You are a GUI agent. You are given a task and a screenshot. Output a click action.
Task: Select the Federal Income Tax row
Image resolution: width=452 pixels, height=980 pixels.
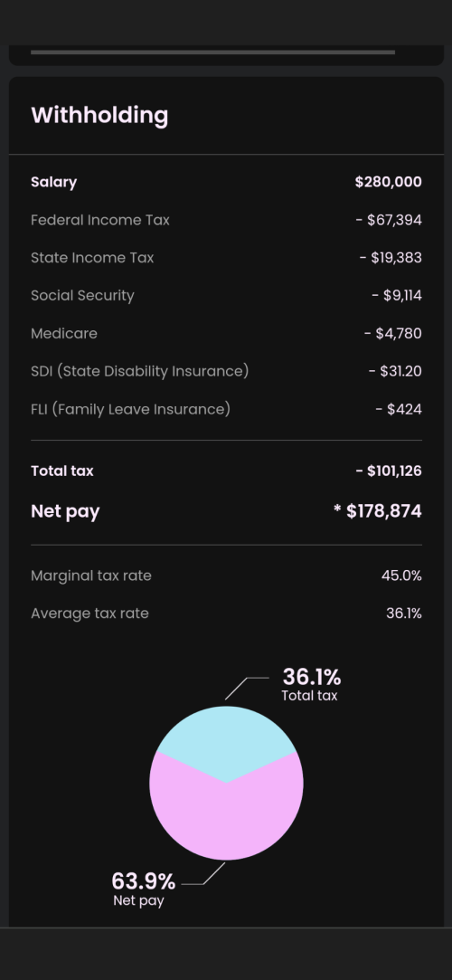226,220
